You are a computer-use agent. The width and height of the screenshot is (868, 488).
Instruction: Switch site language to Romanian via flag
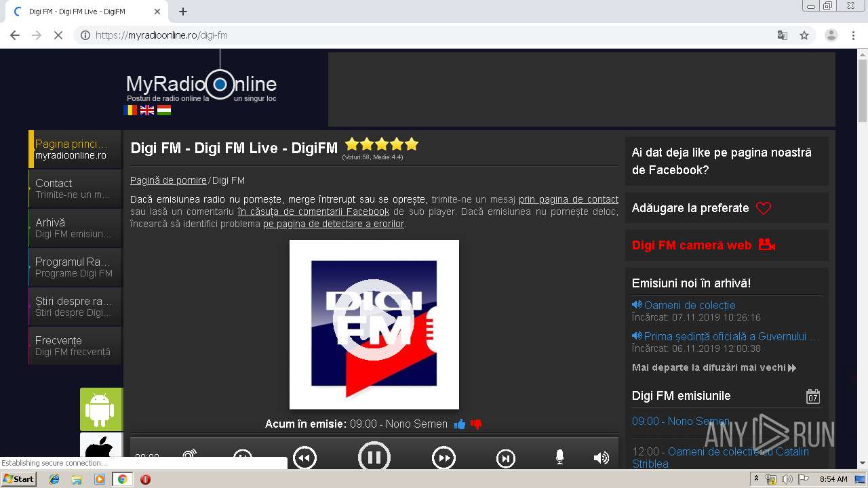[130, 110]
